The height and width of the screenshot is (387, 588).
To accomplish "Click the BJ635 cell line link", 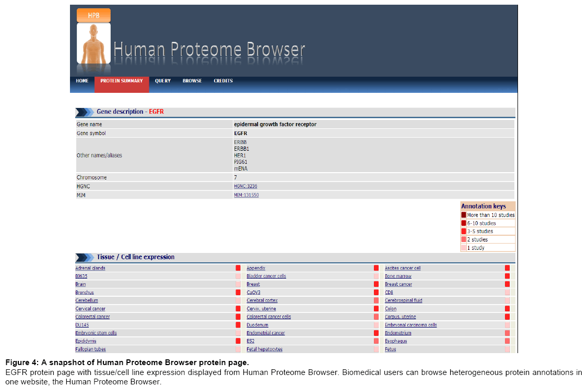I will pyautogui.click(x=81, y=276).
